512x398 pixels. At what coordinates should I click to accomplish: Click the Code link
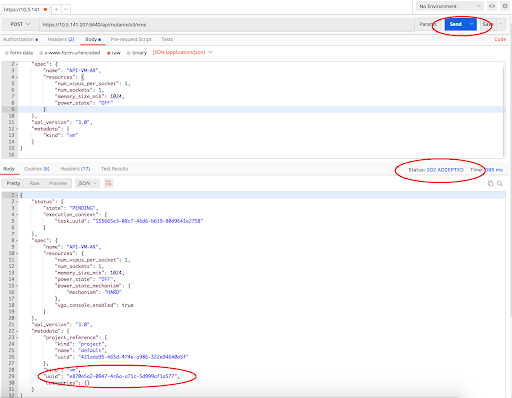500,39
